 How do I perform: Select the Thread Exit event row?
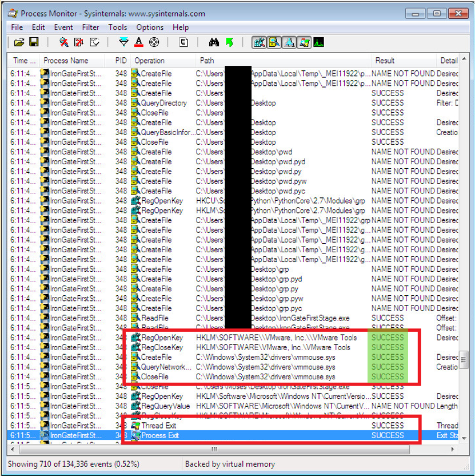[x=233, y=425]
